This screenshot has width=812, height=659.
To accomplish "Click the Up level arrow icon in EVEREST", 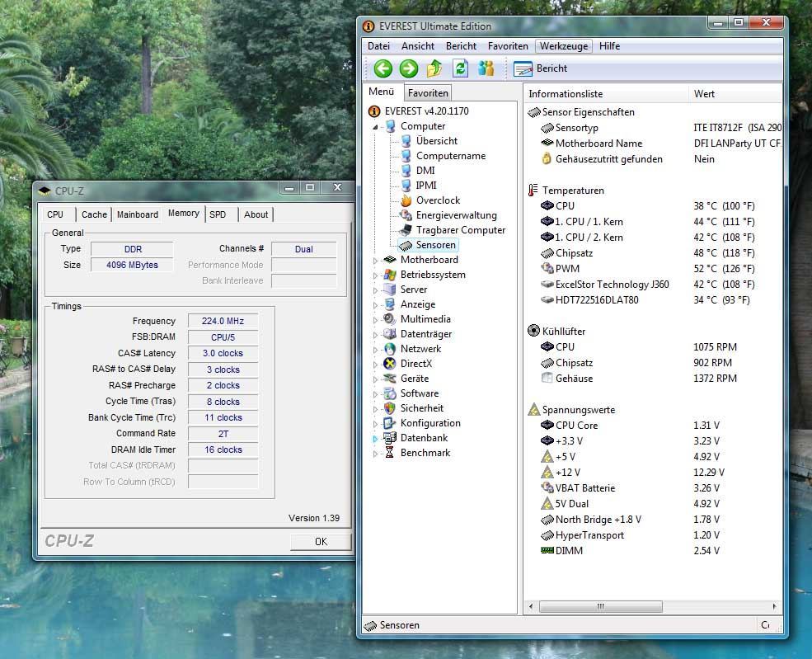I will [434, 68].
